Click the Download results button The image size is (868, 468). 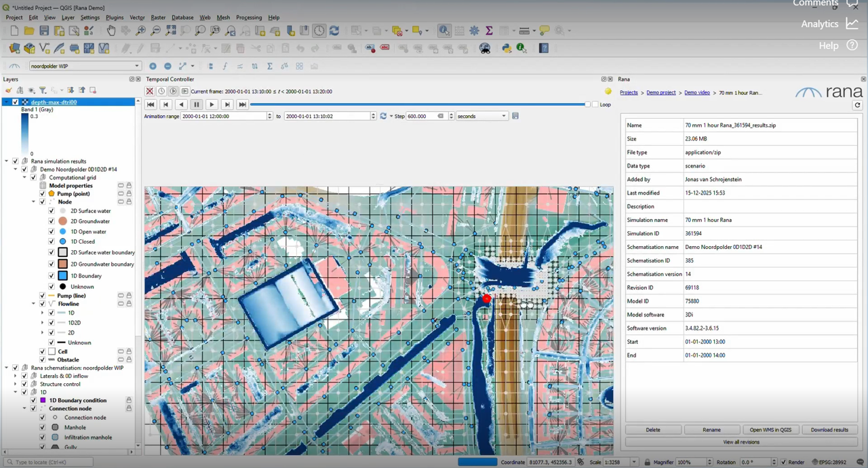[x=829, y=429]
